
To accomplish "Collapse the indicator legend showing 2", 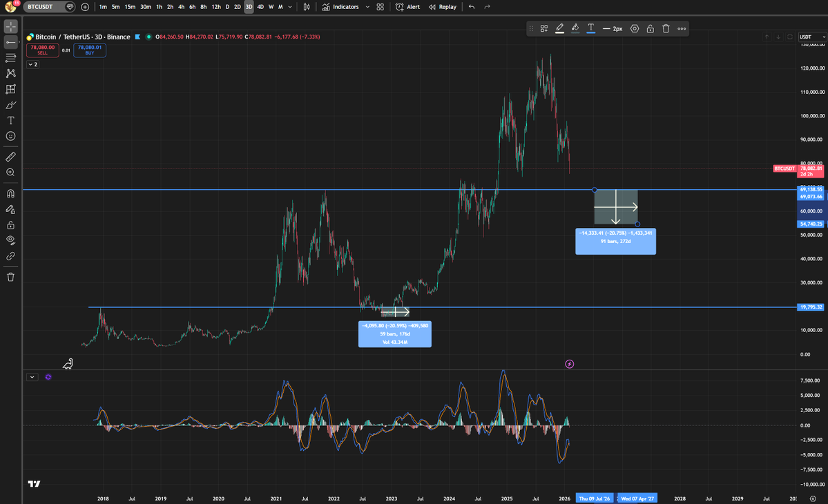I will [32, 64].
